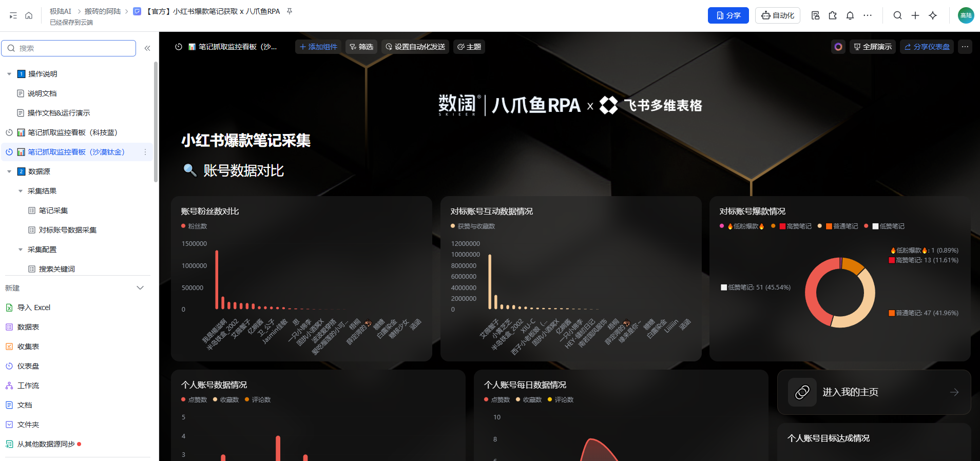Toggle the 获赞与收藏数 legend item

tap(473, 226)
